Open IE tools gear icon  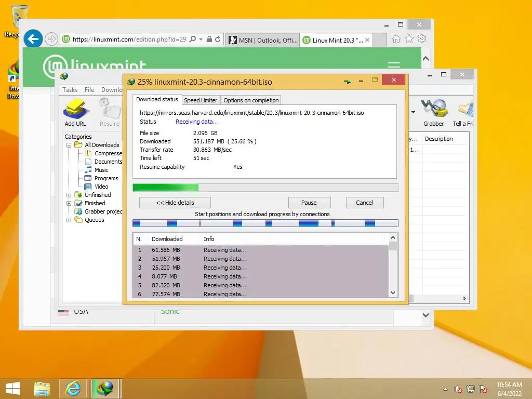pos(422,38)
